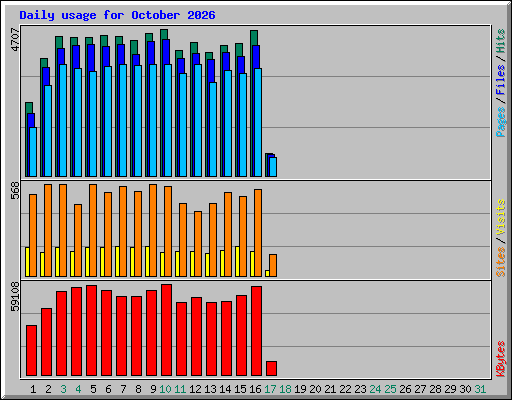Screen dimensions: 512x400
Task: Click the green Hits bar top for day 16
Action: [254, 38]
